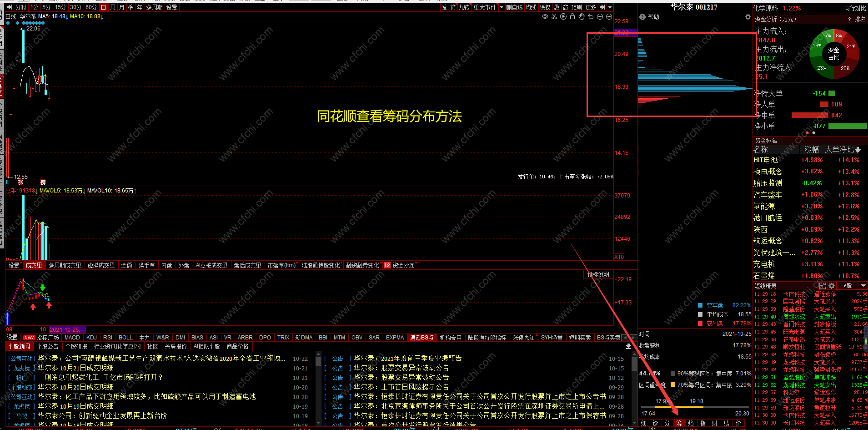Toggle the 窗 window option
868x430 pixels.
tap(565, 7)
